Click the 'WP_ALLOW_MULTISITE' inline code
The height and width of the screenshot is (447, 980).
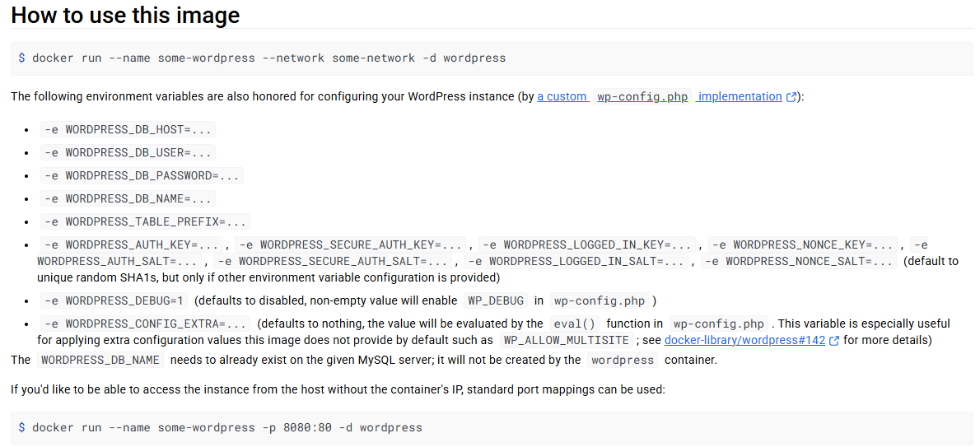pos(565,341)
